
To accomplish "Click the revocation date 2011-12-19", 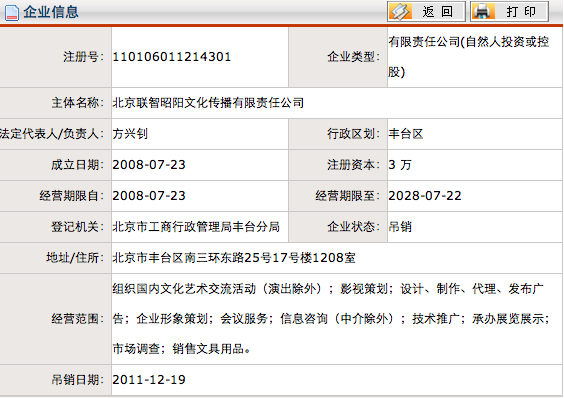I will coord(149,380).
